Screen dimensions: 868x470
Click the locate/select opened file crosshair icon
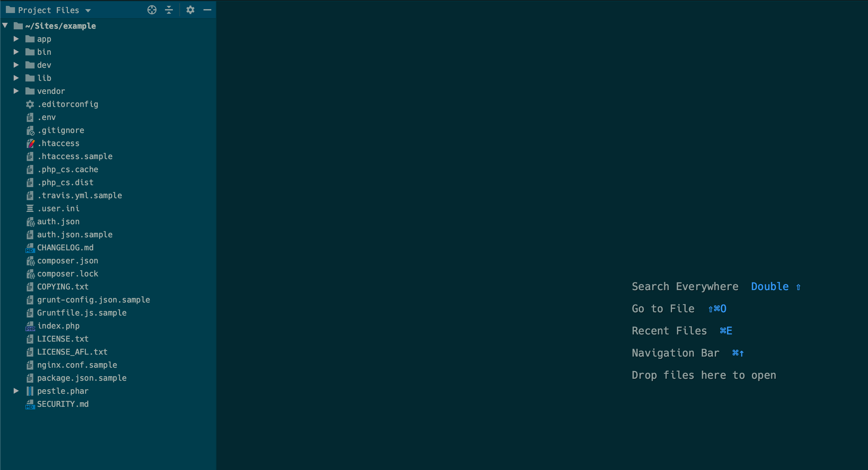click(152, 10)
